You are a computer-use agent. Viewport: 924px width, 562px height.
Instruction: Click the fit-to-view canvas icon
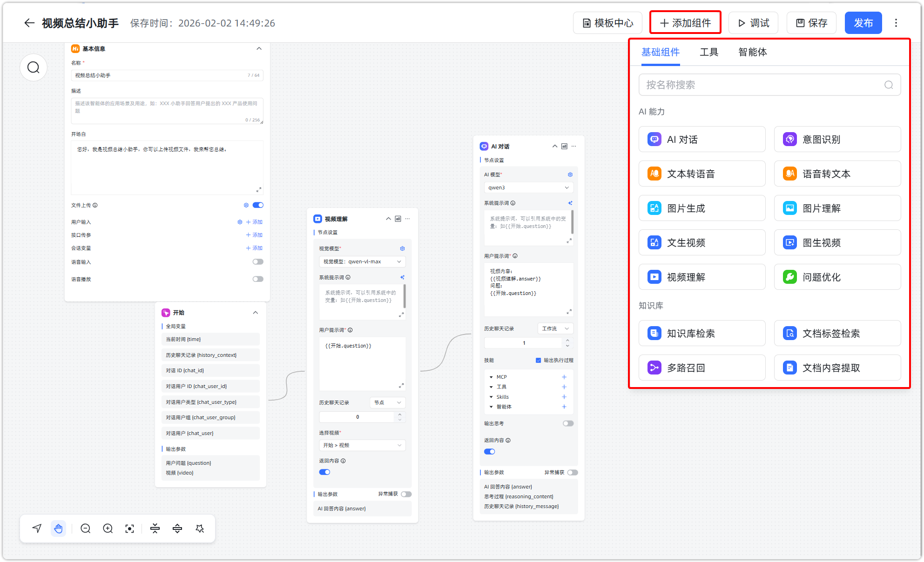coord(130,529)
